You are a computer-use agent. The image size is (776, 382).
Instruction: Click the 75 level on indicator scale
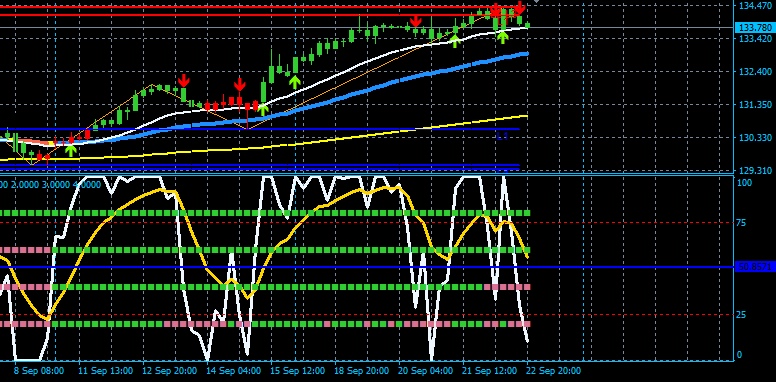[x=741, y=223]
